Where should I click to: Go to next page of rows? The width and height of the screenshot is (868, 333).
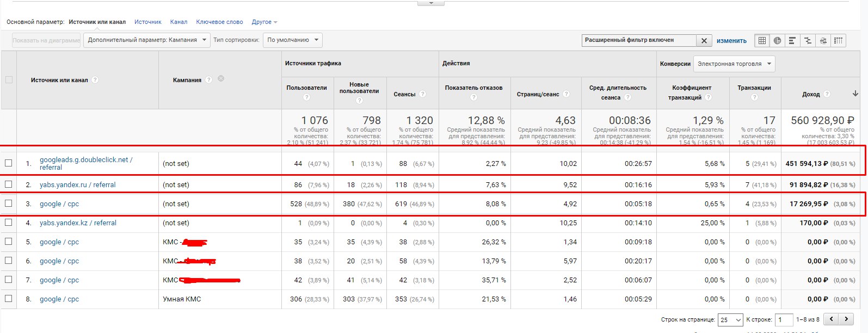tap(846, 319)
